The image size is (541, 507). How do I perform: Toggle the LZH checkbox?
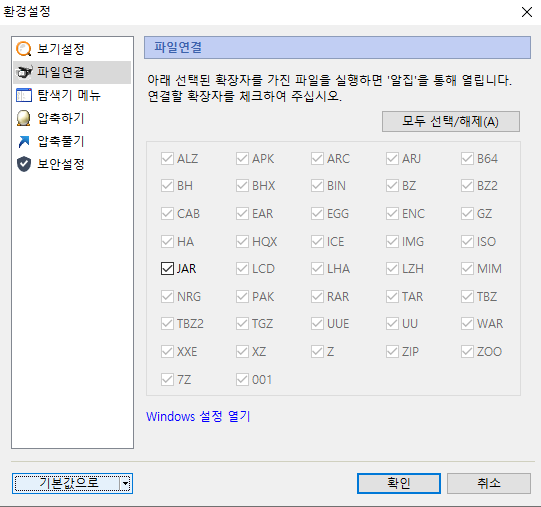(392, 269)
